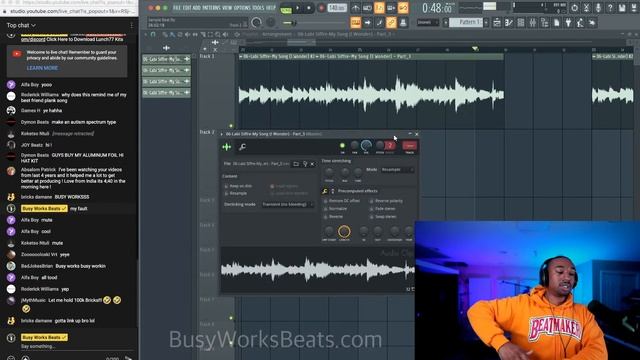Click the wrench settings icon in sampler window
This screenshot has width=640, height=360.
242,147
